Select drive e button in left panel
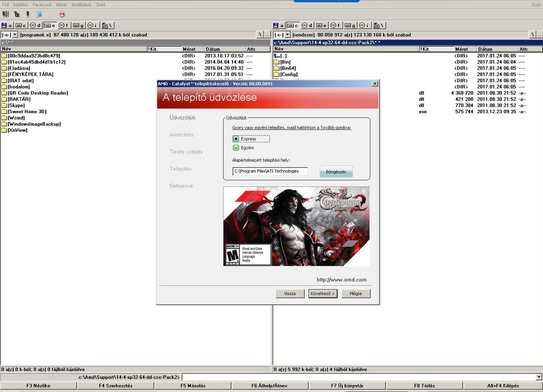This screenshot has height=392, width=543. (x=50, y=25)
